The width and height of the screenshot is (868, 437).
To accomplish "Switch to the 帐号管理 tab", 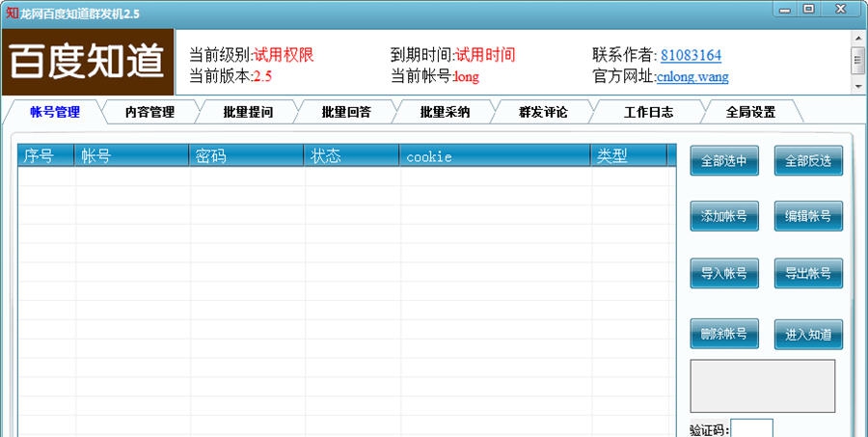I will tap(55, 112).
